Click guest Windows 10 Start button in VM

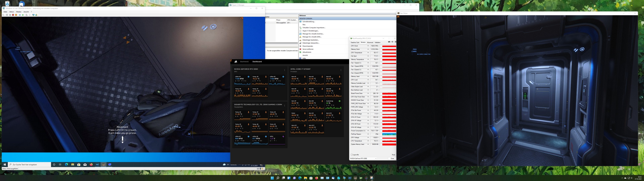pos(5,165)
